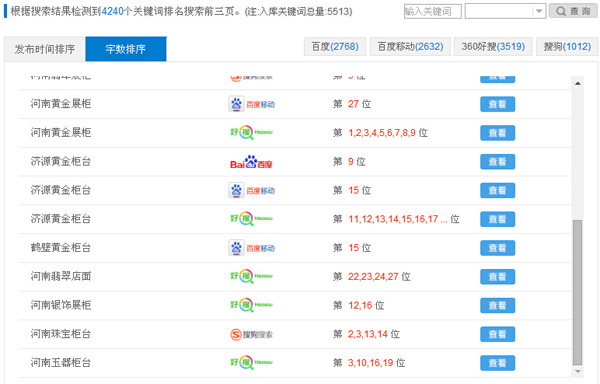This screenshot has height=384, width=600.
Task: Filter by 360好搜(3519) button
Action: point(493,47)
